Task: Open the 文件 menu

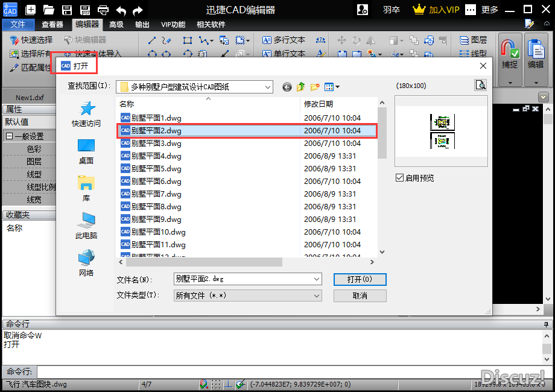Action: [x=18, y=25]
